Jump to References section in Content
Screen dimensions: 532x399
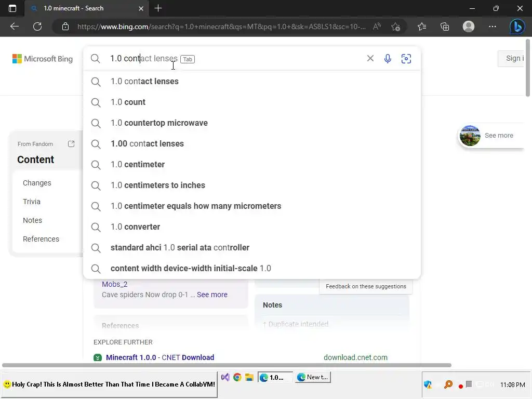pos(41,239)
